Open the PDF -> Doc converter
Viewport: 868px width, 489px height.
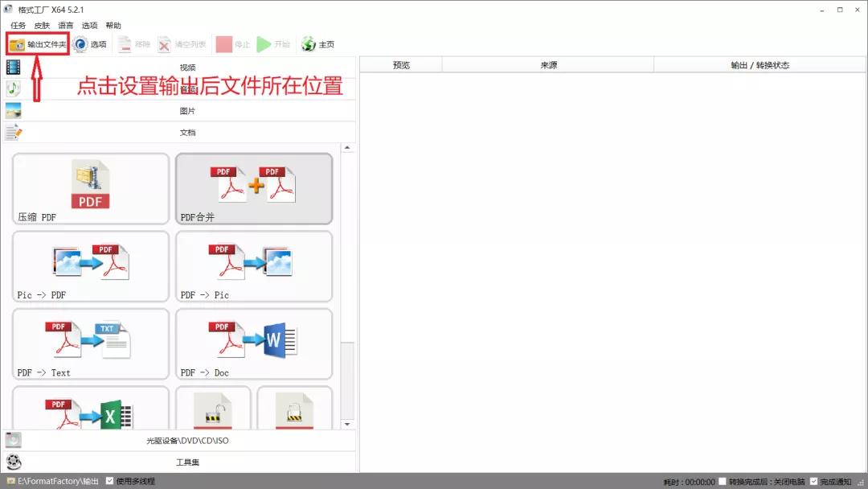point(254,343)
